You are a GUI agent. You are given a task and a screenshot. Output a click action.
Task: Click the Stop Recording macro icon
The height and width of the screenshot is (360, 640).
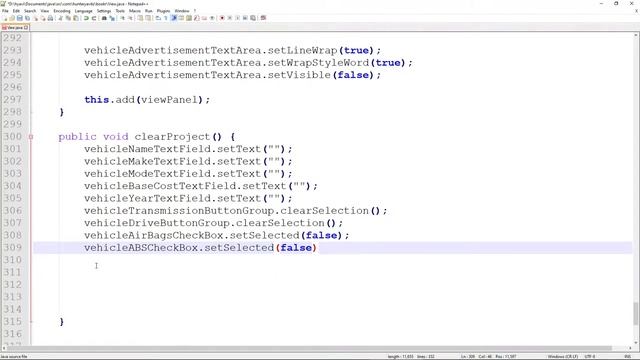pyautogui.click(x=230, y=18)
